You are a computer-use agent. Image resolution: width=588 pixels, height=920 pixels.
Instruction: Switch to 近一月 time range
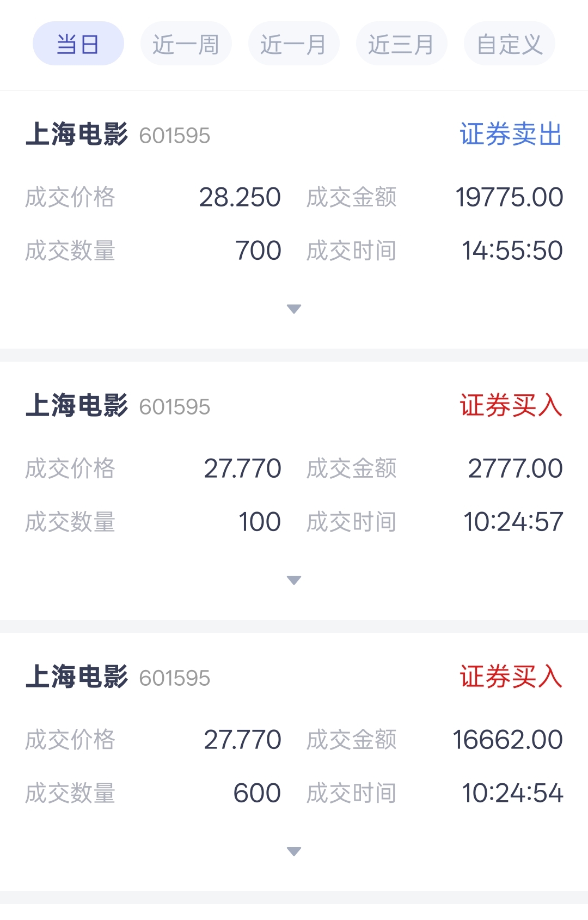[294, 44]
